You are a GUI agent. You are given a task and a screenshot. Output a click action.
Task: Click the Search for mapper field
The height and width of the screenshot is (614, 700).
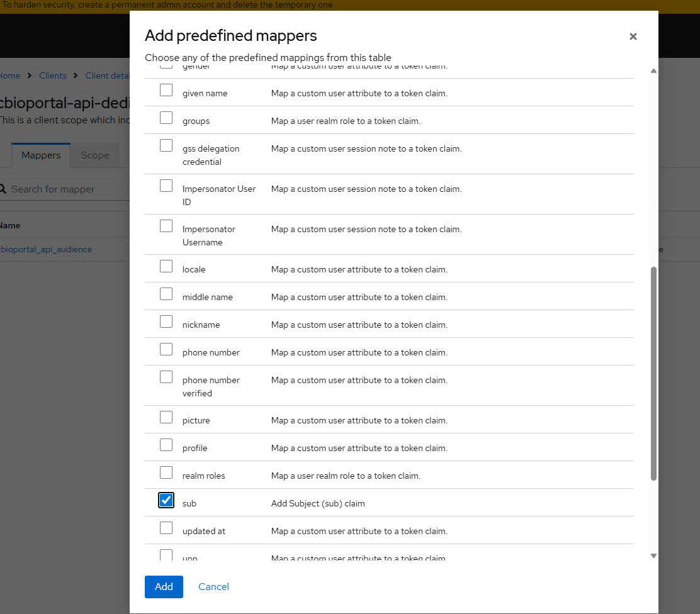point(67,189)
